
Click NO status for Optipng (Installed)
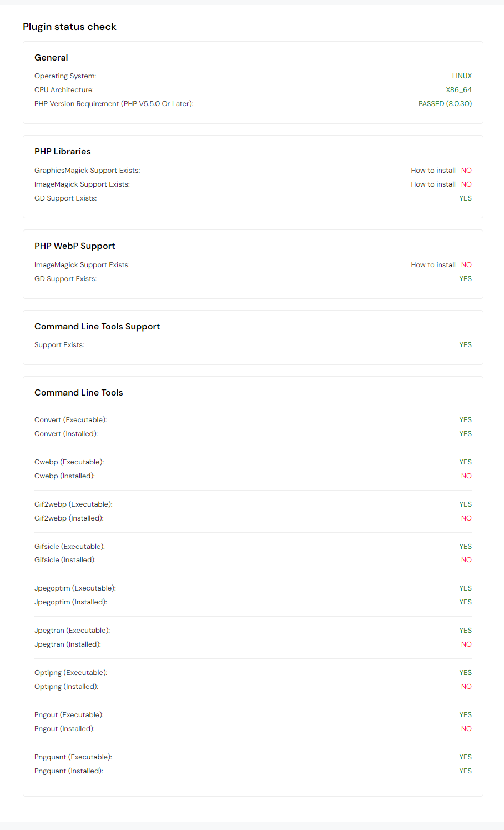click(x=466, y=687)
